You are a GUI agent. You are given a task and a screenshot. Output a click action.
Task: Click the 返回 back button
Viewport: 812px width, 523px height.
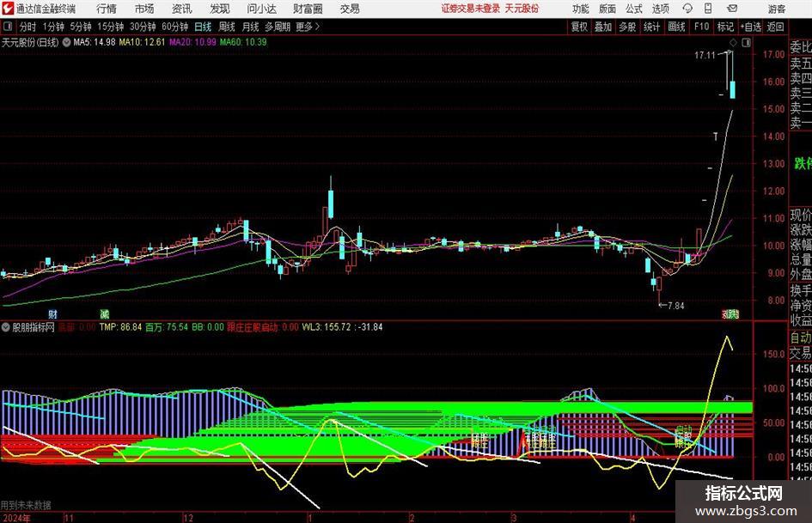[x=775, y=27]
